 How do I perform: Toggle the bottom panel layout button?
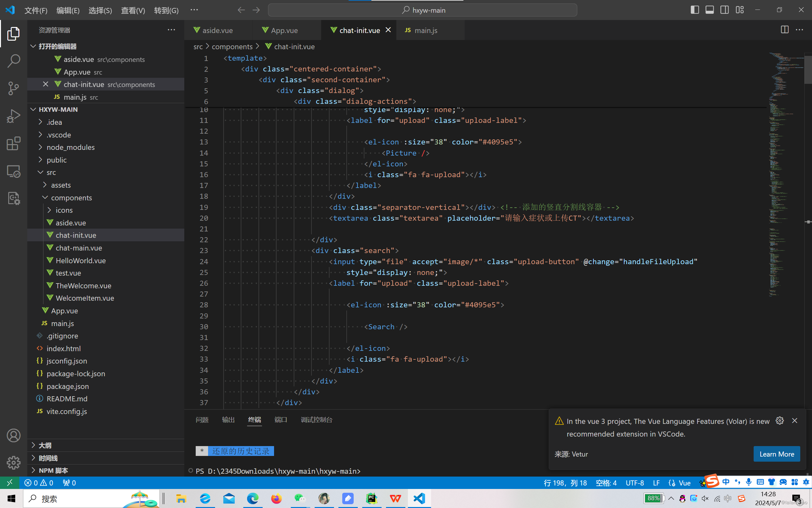click(710, 10)
